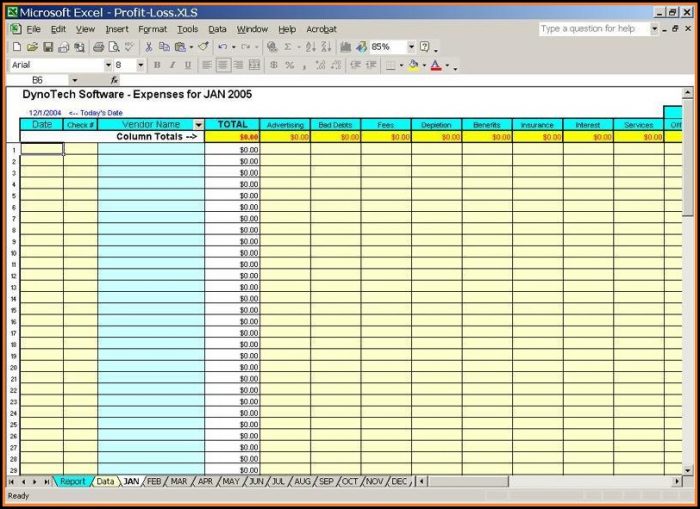The width and height of the screenshot is (700, 509).
Task: Click the Cut scissors icon
Action: (x=149, y=46)
